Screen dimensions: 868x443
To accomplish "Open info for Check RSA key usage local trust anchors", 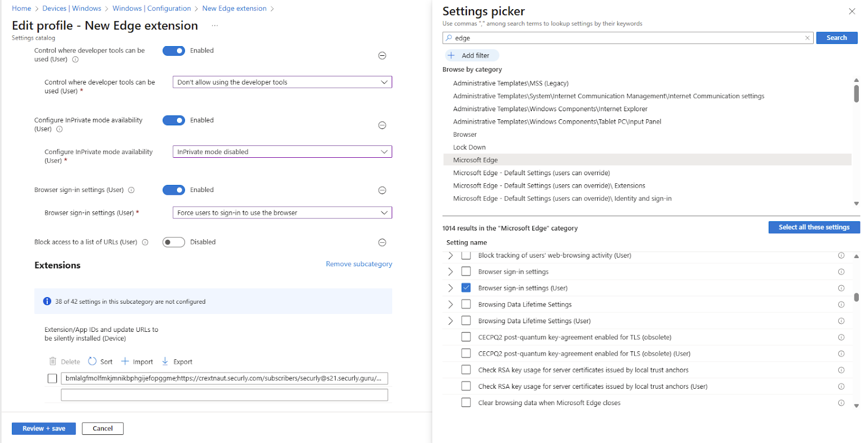I will [x=841, y=370].
